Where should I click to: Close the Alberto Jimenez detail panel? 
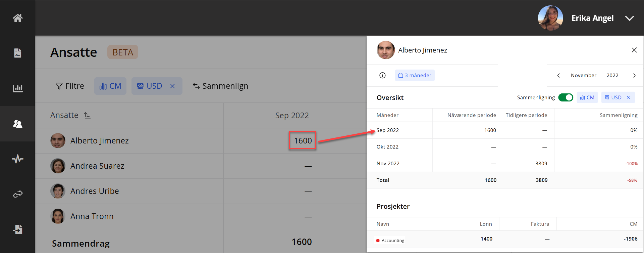pos(634,50)
